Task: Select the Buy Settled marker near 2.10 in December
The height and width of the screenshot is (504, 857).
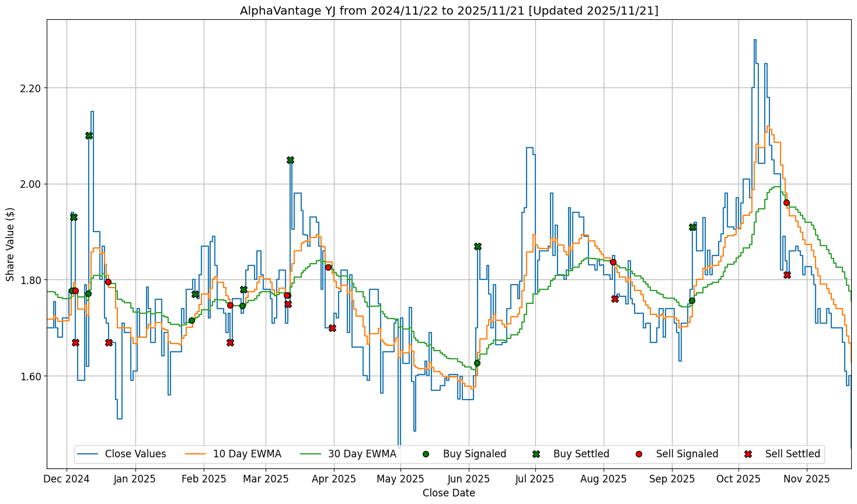Action: pyautogui.click(x=89, y=135)
